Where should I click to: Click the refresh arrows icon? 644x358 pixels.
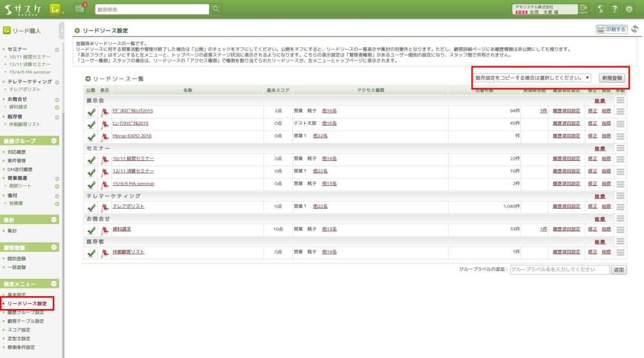coord(635,30)
